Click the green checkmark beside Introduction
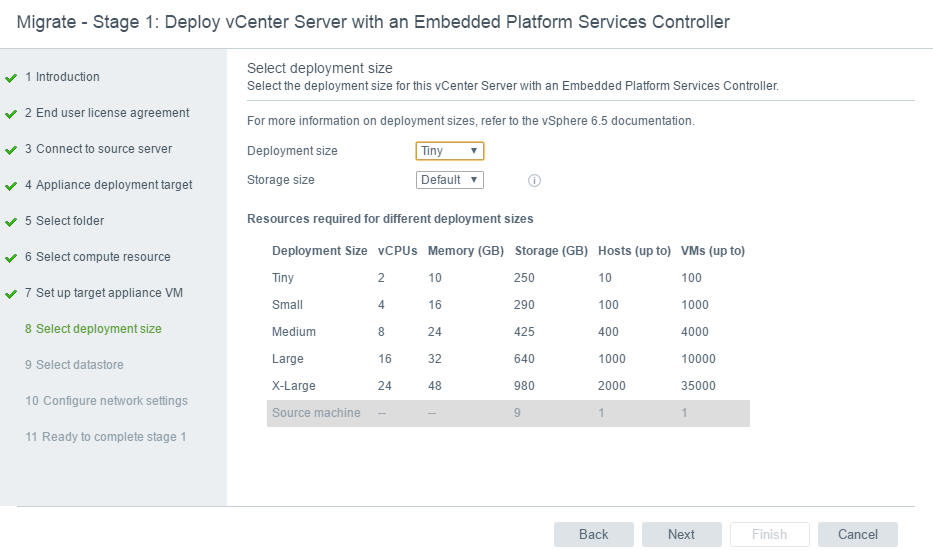The height and width of the screenshot is (559, 933). point(11,77)
